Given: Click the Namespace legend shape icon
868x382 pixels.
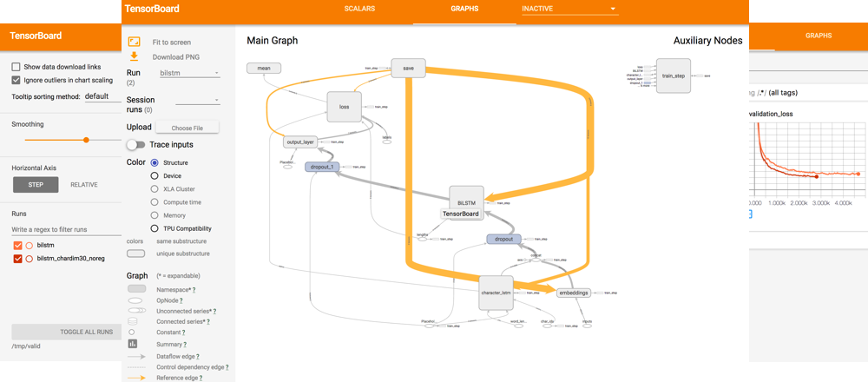Looking at the screenshot, I should (x=137, y=289).
